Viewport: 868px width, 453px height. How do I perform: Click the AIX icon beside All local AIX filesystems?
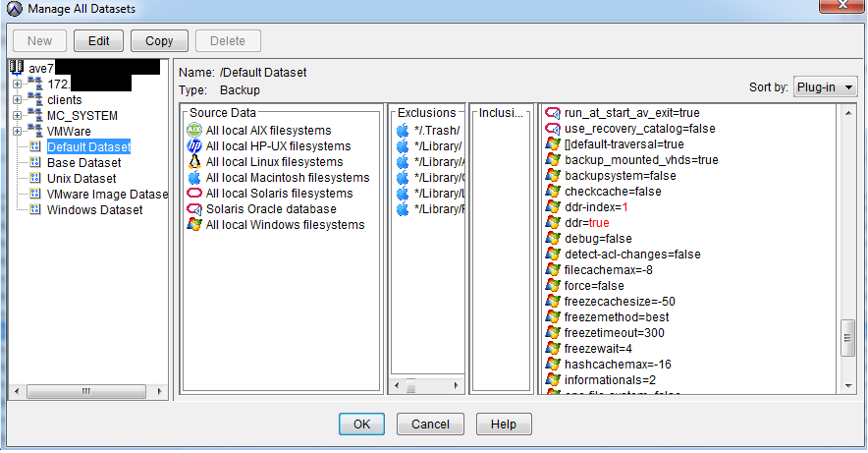tap(194, 130)
